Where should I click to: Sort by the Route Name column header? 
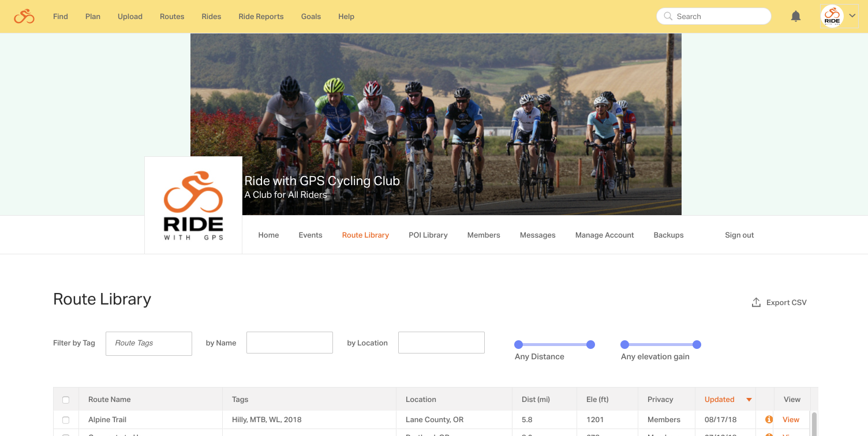[x=110, y=399]
